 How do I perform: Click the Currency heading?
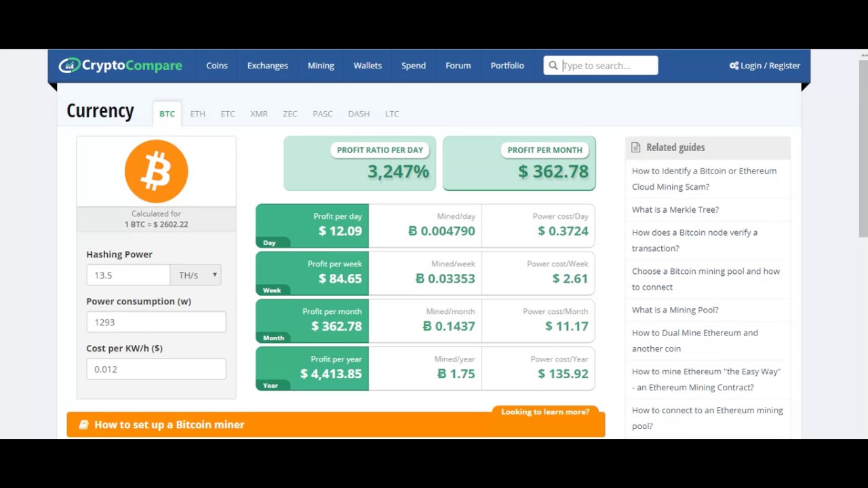click(x=100, y=111)
